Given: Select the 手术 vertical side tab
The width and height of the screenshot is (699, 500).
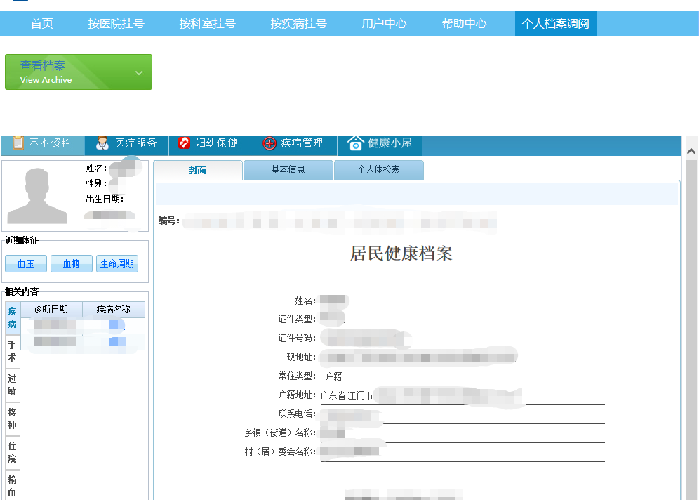Looking at the screenshot, I should 12,351.
